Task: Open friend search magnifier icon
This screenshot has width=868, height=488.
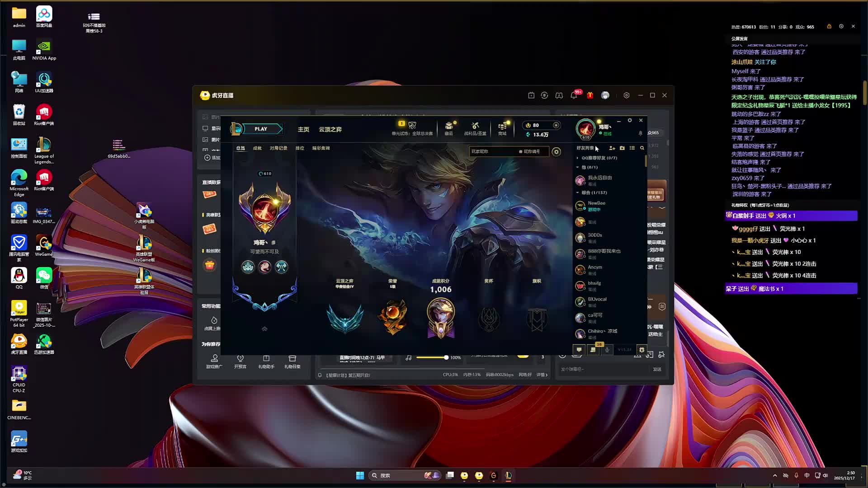Action: click(642, 148)
